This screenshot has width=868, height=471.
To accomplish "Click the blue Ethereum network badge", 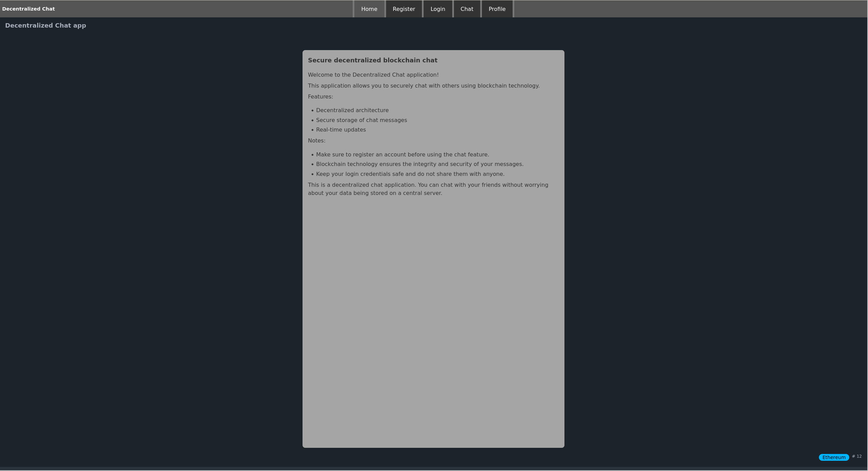I will [x=834, y=457].
